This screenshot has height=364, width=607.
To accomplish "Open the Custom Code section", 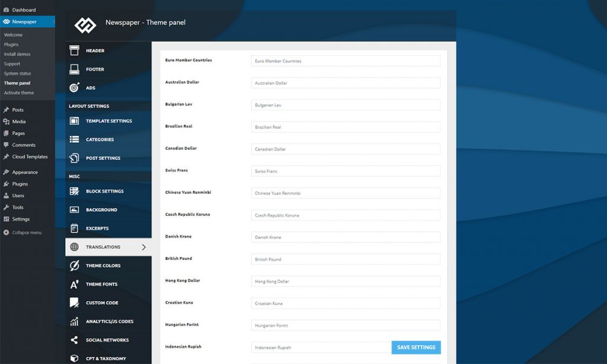I will [x=102, y=303].
